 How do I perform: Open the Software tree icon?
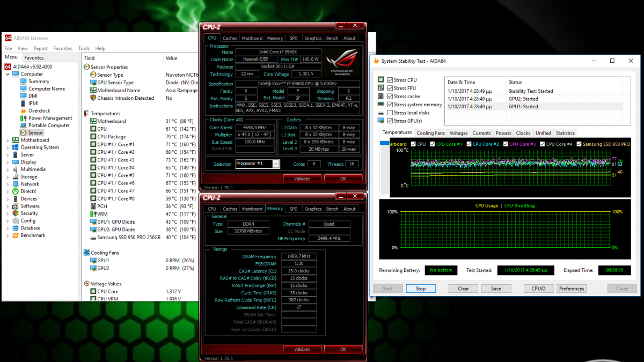coord(16,206)
